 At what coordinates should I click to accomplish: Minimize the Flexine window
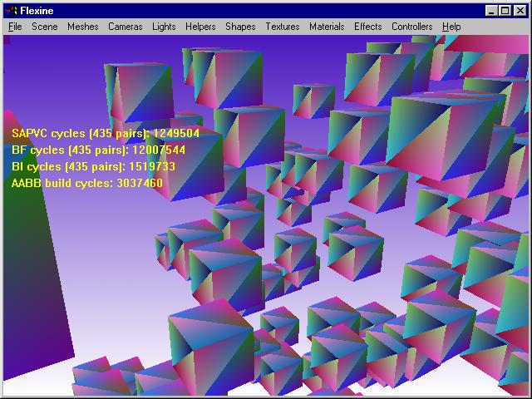(x=491, y=11)
